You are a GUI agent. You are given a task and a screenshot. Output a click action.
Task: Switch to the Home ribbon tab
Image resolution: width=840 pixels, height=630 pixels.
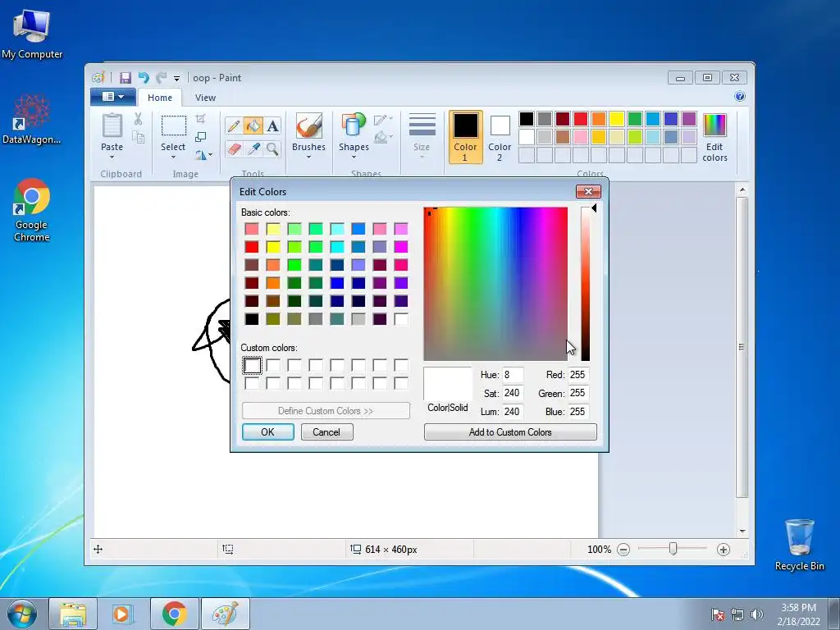(160, 98)
